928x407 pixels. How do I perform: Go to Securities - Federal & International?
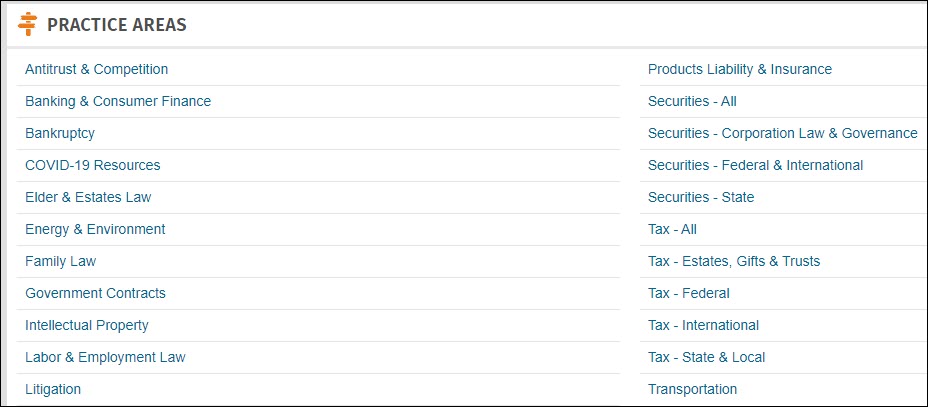pos(755,165)
